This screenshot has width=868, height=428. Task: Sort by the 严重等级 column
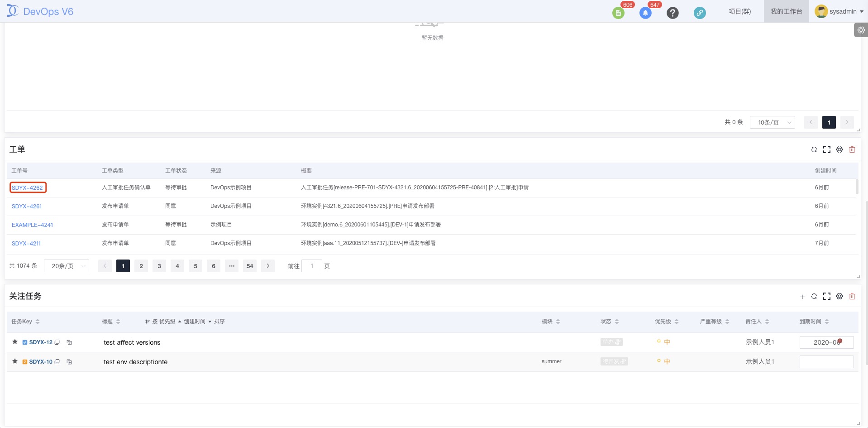click(727, 322)
